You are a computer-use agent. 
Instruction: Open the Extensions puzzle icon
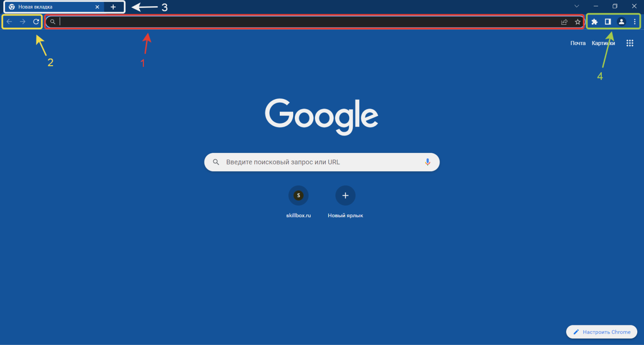pyautogui.click(x=594, y=22)
